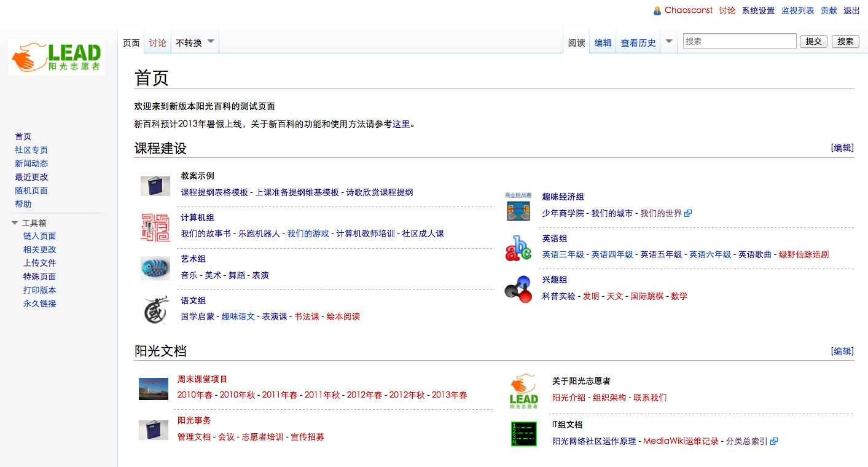The image size is (868, 467).
Task: Click the 编辑 link for 课程建设 section
Action: click(x=842, y=147)
